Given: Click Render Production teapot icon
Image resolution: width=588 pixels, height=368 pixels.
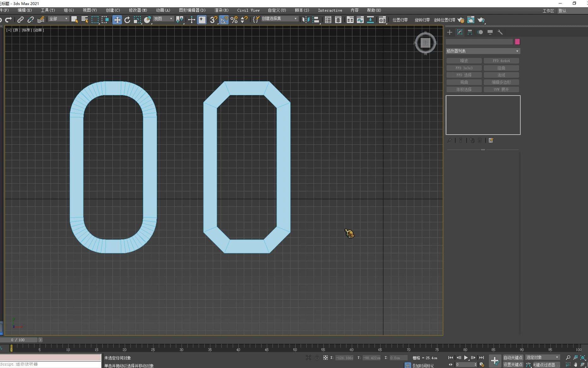Looking at the screenshot, I should tap(481, 20).
